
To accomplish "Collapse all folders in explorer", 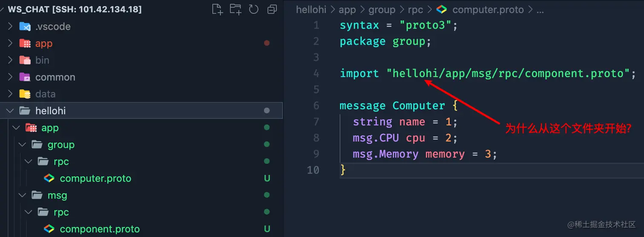I will pos(272,9).
